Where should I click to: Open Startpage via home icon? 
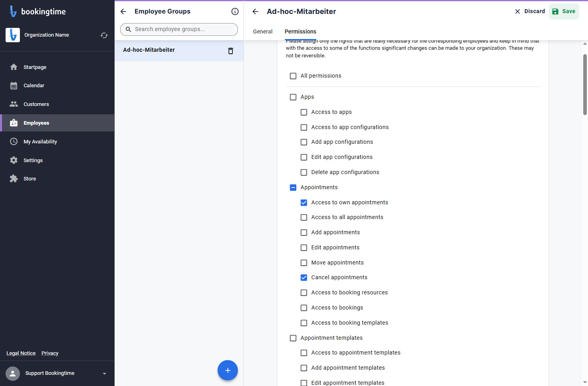(x=14, y=67)
